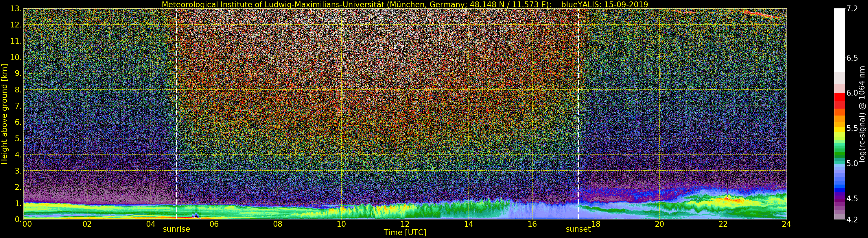Screen dimensions: 868x238
Task: Pick the yellow segment of the colorbar
Action: pos(839,130)
